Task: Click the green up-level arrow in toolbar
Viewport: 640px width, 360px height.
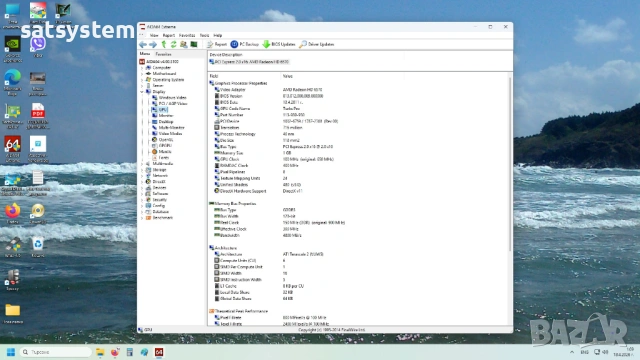Action: (x=164, y=44)
